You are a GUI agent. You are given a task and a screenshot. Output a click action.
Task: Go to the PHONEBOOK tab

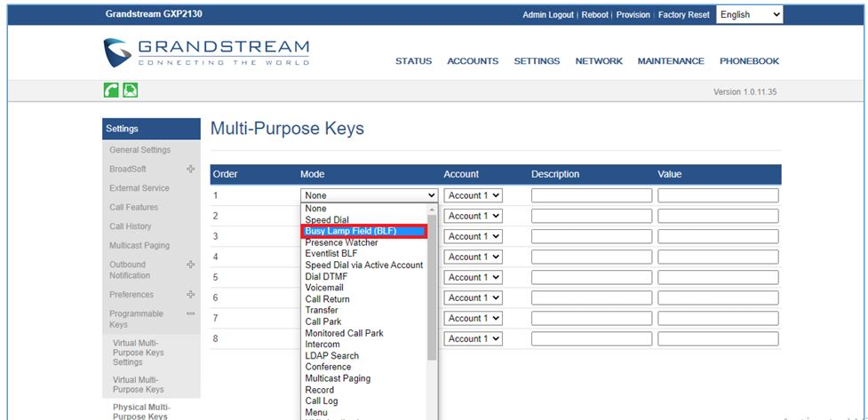tap(749, 61)
